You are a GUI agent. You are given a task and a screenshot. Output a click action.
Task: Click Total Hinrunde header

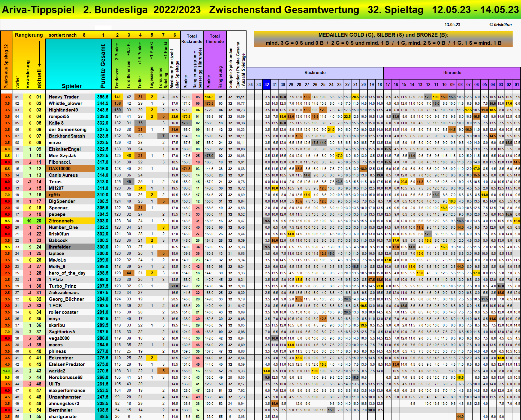(215, 39)
